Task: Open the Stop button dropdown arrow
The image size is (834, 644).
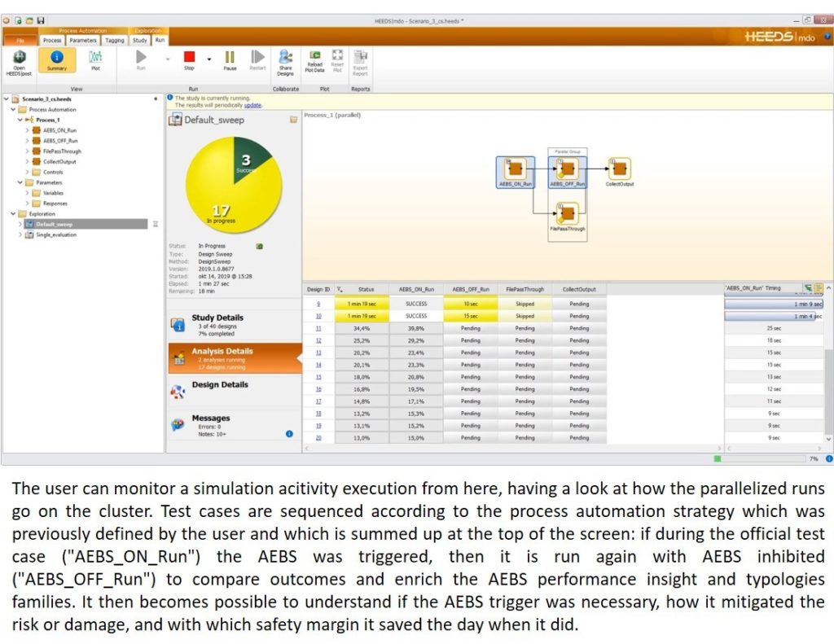Action: [x=208, y=59]
